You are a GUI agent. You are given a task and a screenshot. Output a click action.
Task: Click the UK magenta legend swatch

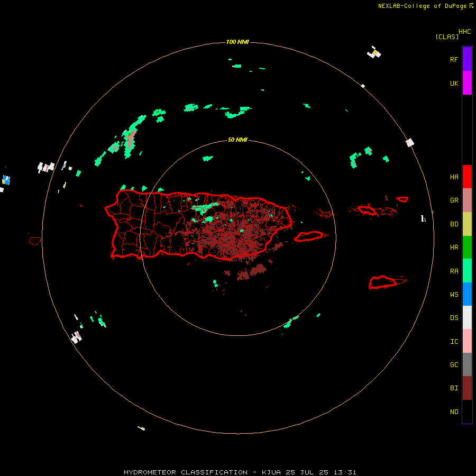pyautogui.click(x=467, y=83)
